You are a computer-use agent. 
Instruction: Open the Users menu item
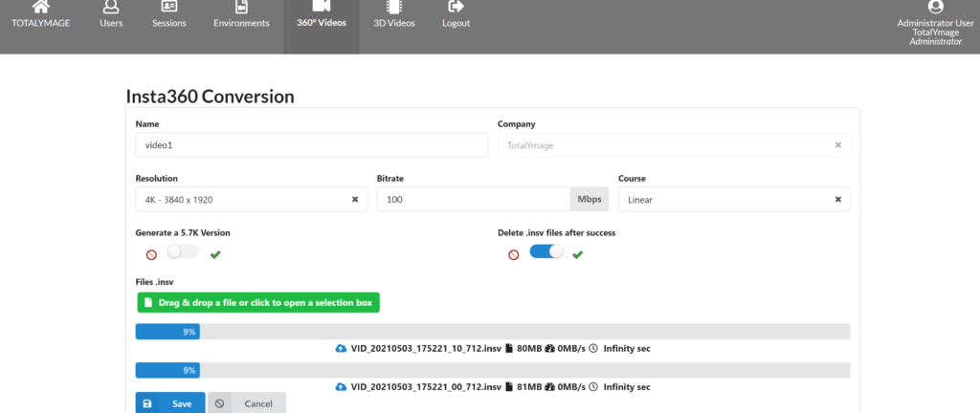(111, 23)
